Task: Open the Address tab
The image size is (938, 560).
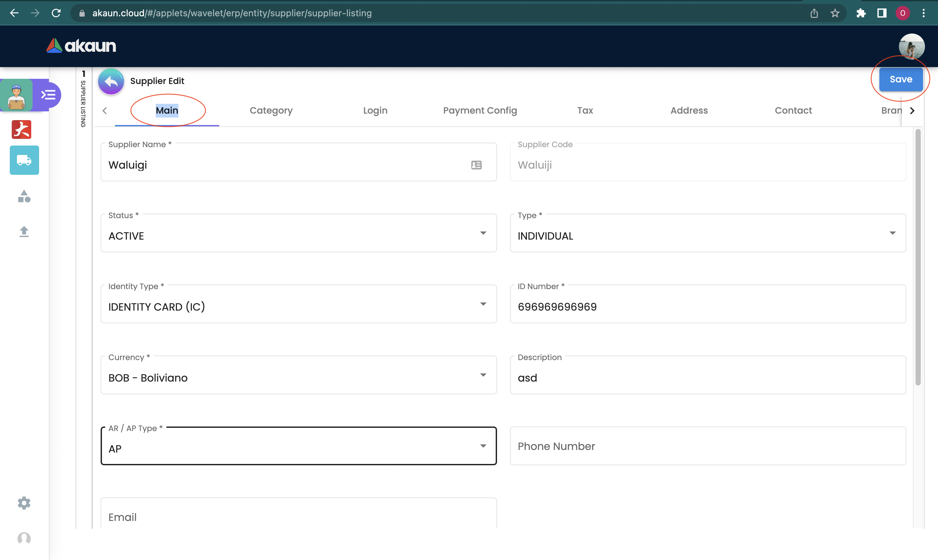Action: (689, 111)
